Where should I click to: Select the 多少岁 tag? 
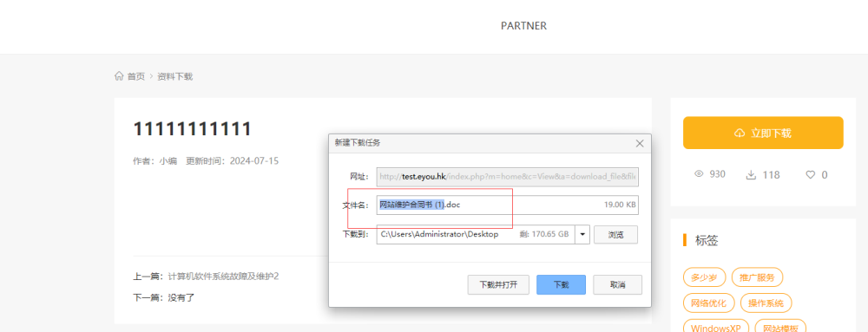(x=705, y=277)
